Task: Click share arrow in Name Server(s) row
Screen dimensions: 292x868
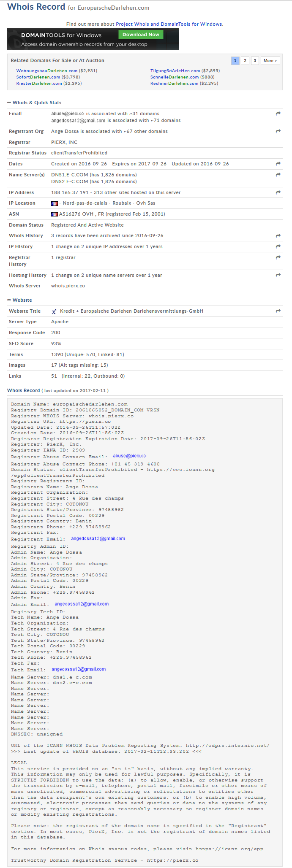Action: click(x=278, y=175)
